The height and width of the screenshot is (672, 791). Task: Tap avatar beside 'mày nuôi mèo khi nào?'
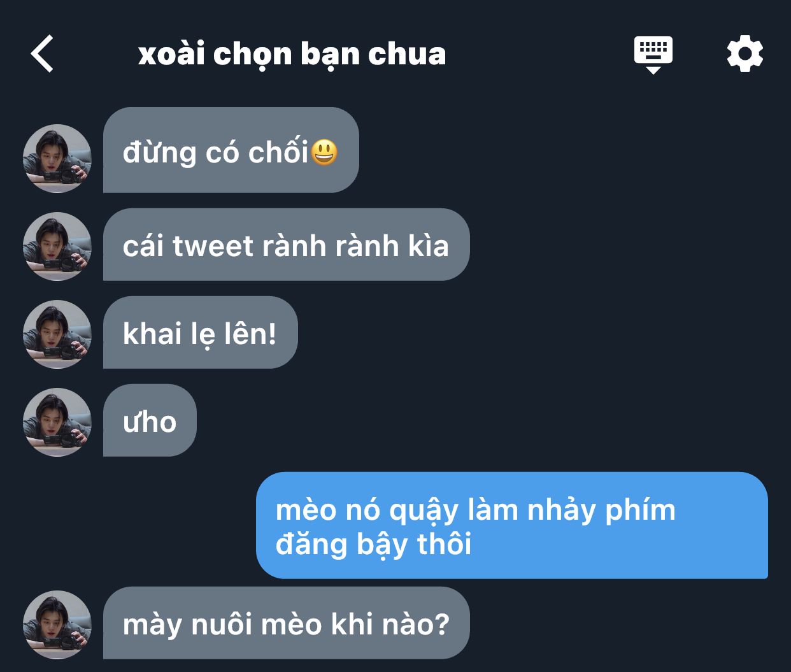coord(57,625)
